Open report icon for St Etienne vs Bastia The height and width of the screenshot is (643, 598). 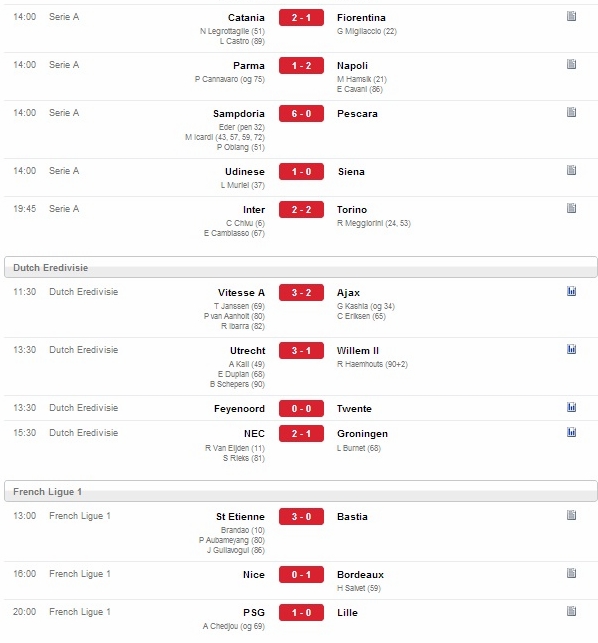click(571, 515)
